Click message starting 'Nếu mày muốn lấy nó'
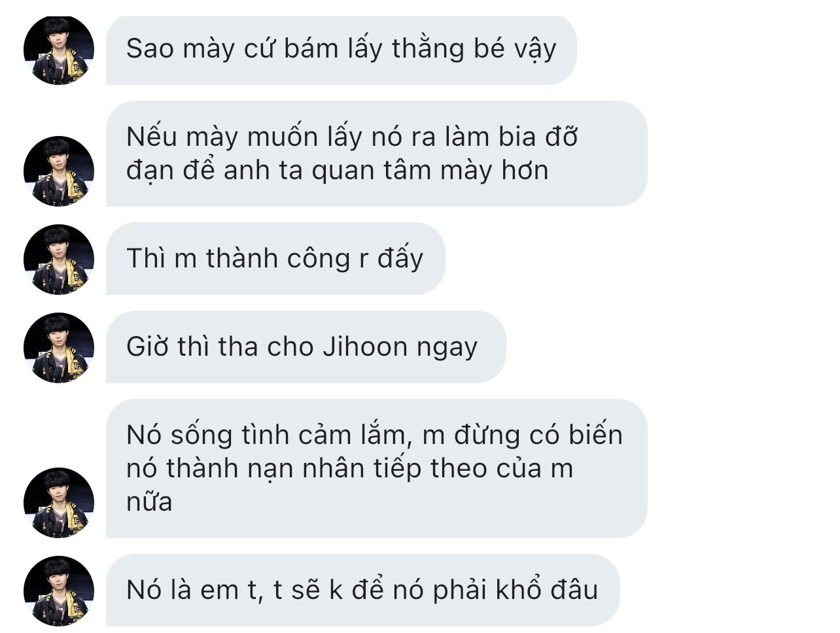This screenshot has width=840, height=633. click(x=376, y=154)
